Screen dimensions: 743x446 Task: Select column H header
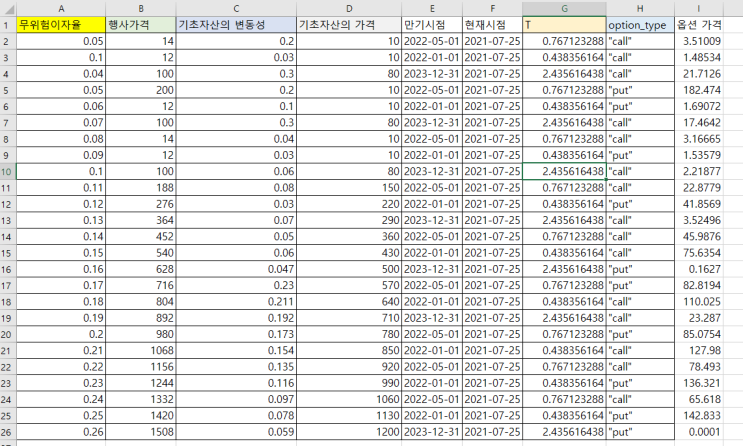coord(640,9)
